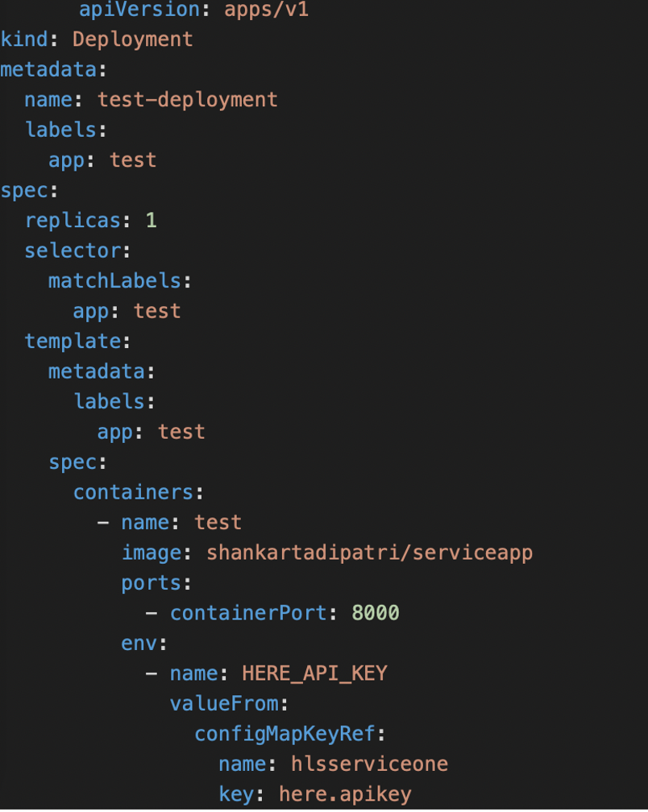Click the top-level spec key

(24, 191)
